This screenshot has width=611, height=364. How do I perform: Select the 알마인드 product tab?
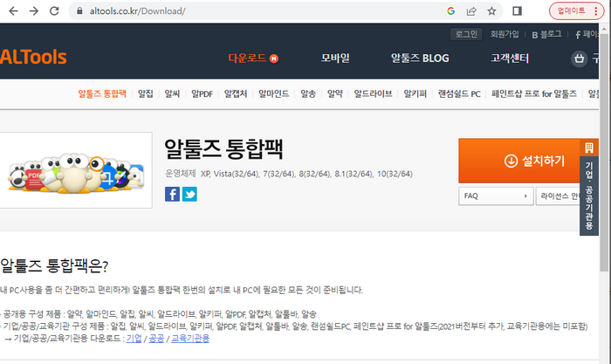pyautogui.click(x=273, y=93)
